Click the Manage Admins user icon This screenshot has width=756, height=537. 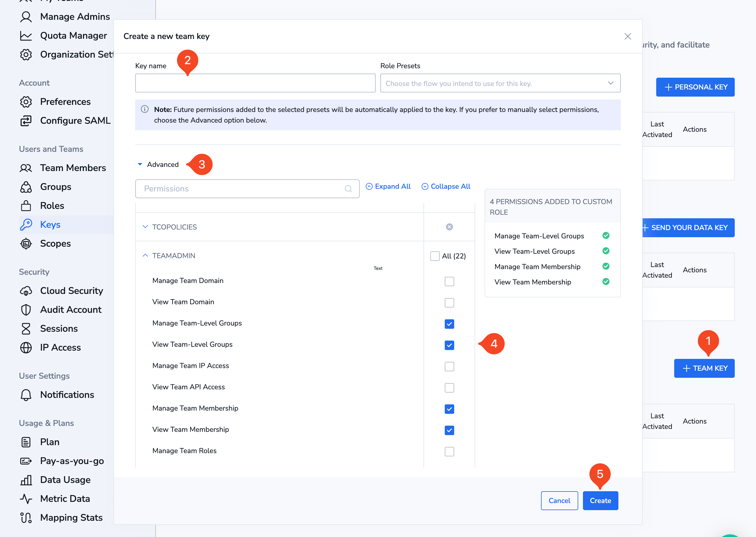26,17
